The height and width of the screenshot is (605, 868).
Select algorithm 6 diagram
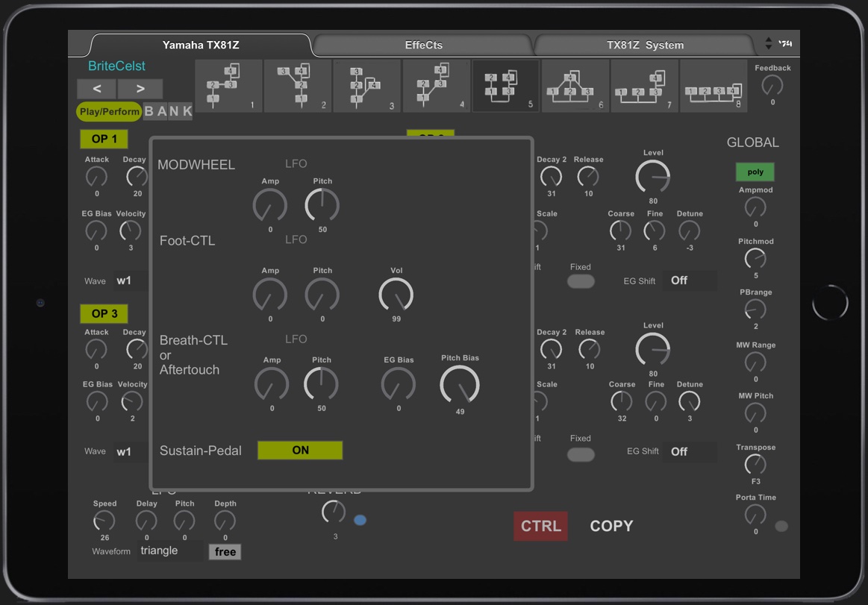[x=575, y=87]
